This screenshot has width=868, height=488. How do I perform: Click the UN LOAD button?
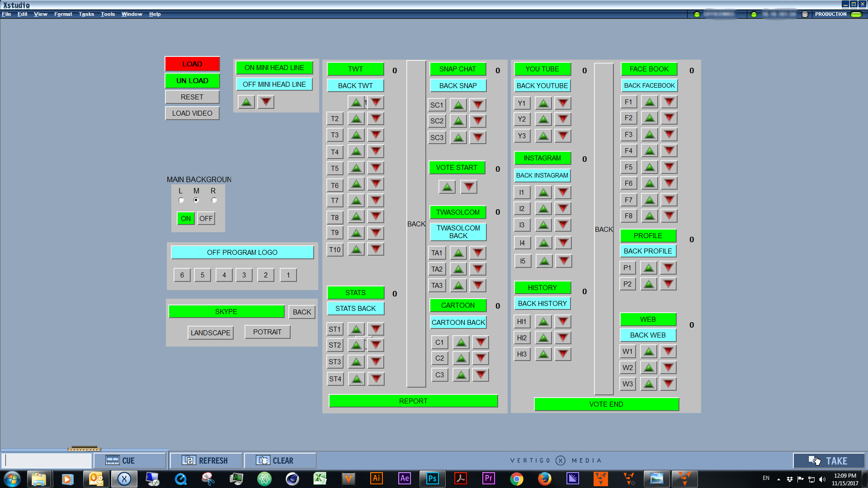tap(192, 81)
